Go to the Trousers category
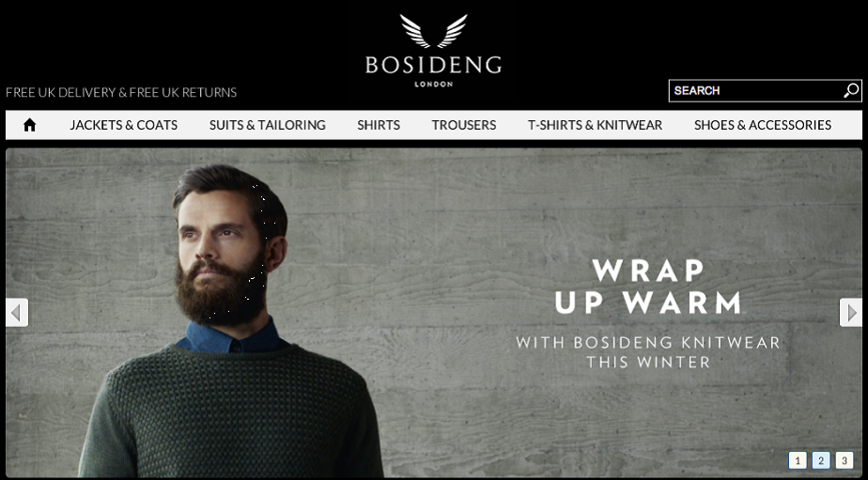868x480 pixels. click(x=464, y=125)
